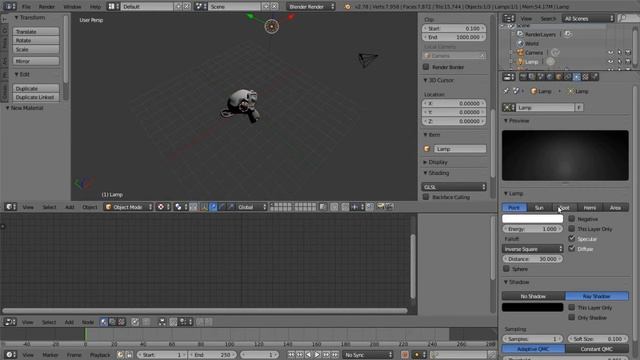Enable the Only Shadow checkbox

(571, 317)
